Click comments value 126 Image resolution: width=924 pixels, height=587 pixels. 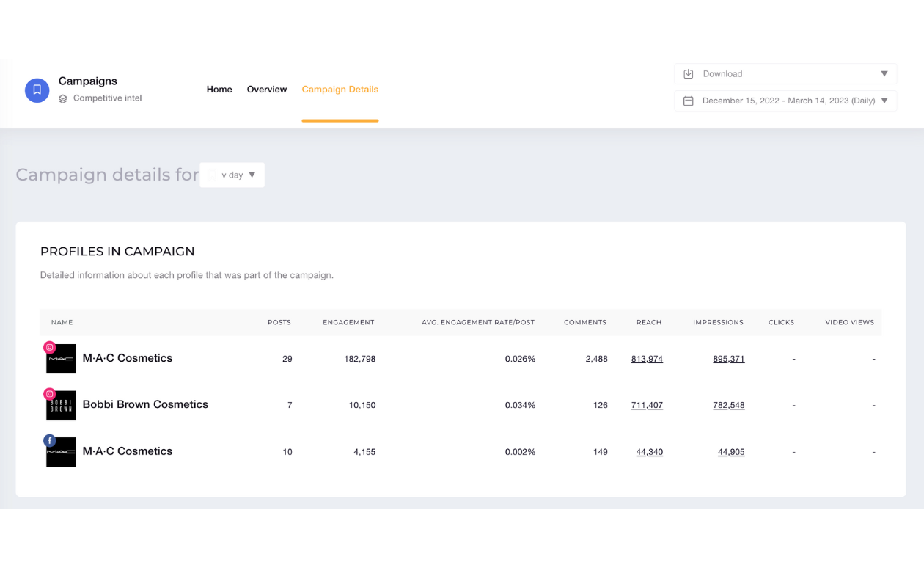coord(601,405)
